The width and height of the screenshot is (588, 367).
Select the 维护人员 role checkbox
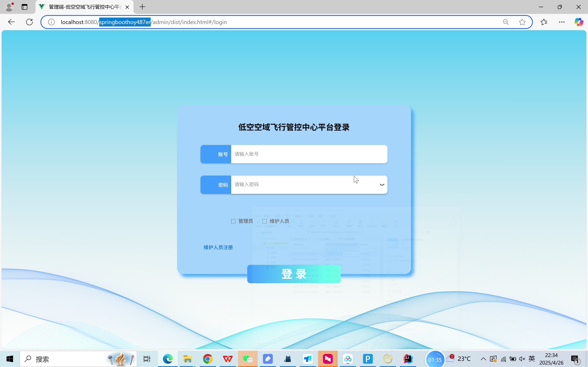[264, 221]
